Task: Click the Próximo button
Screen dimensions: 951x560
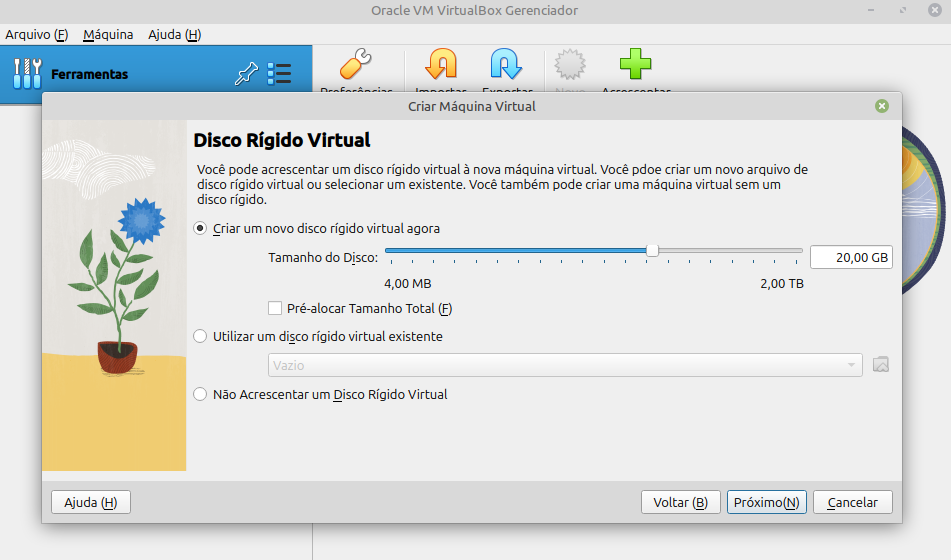Action: click(x=766, y=502)
